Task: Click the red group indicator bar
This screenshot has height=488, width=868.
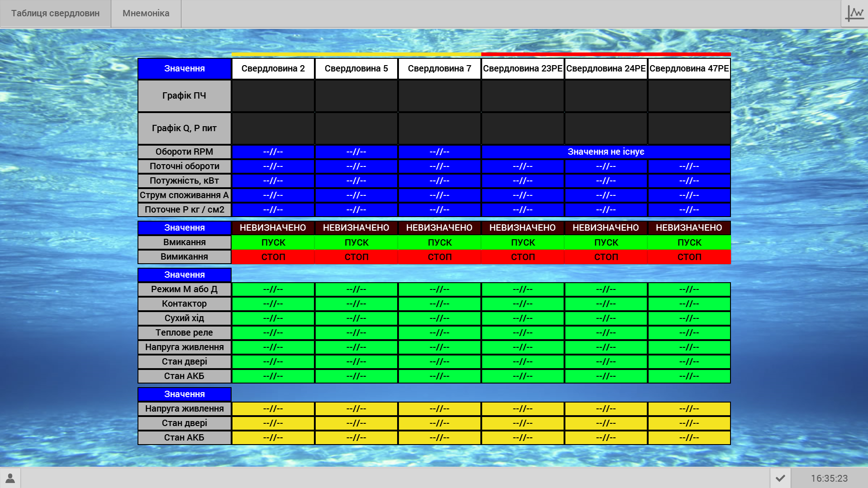Action: [x=606, y=54]
